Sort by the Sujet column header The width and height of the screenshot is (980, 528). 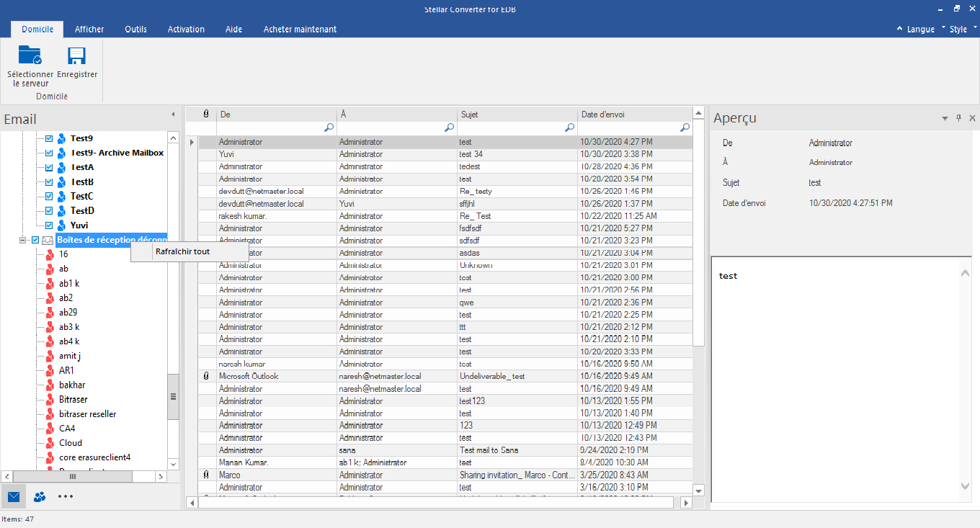click(517, 114)
